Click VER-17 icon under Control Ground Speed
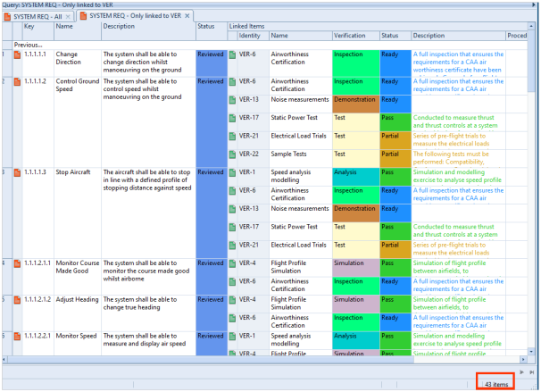 (232, 118)
